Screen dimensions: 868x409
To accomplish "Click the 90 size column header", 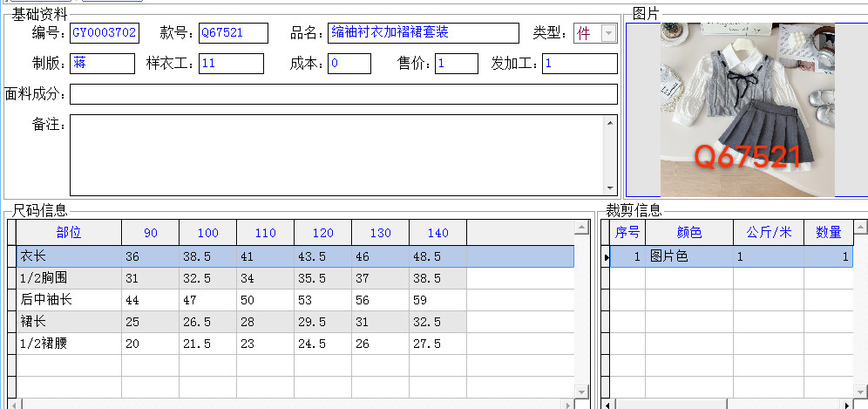I will click(x=151, y=233).
